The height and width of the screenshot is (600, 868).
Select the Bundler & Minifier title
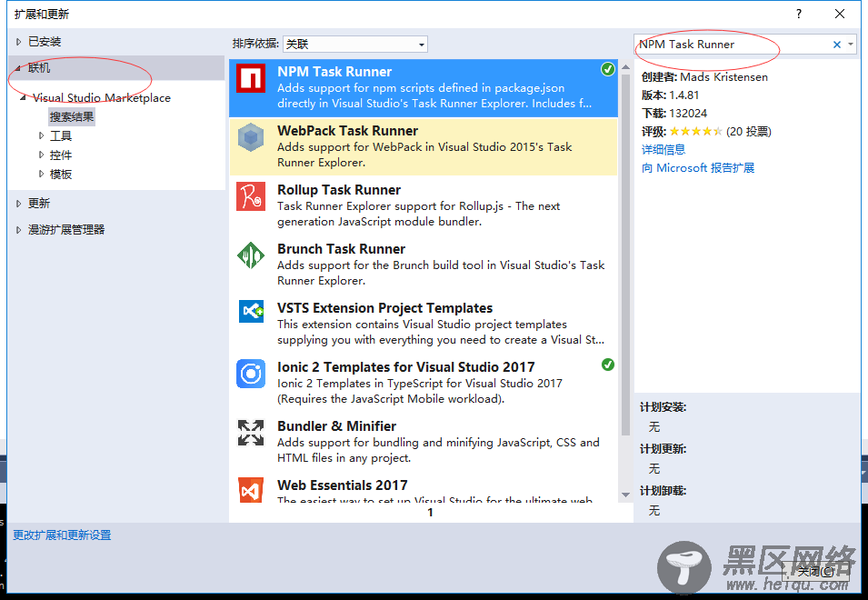pos(336,426)
